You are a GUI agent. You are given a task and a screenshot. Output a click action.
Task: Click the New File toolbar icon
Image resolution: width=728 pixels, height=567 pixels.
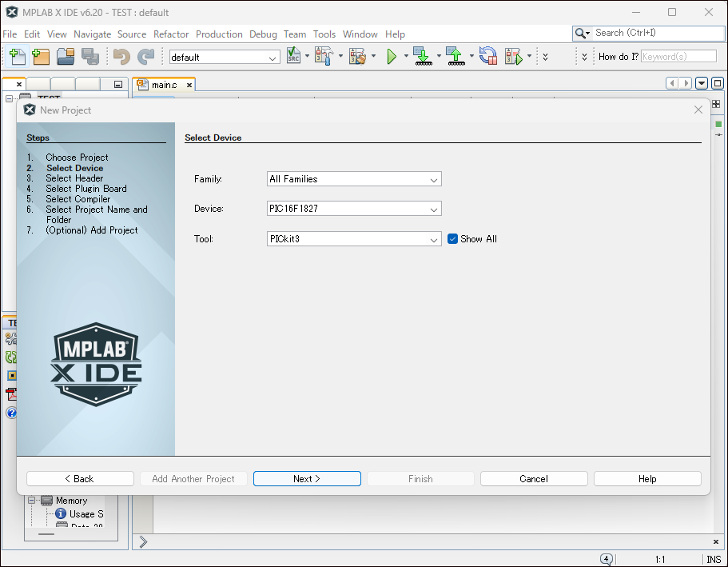pyautogui.click(x=18, y=56)
